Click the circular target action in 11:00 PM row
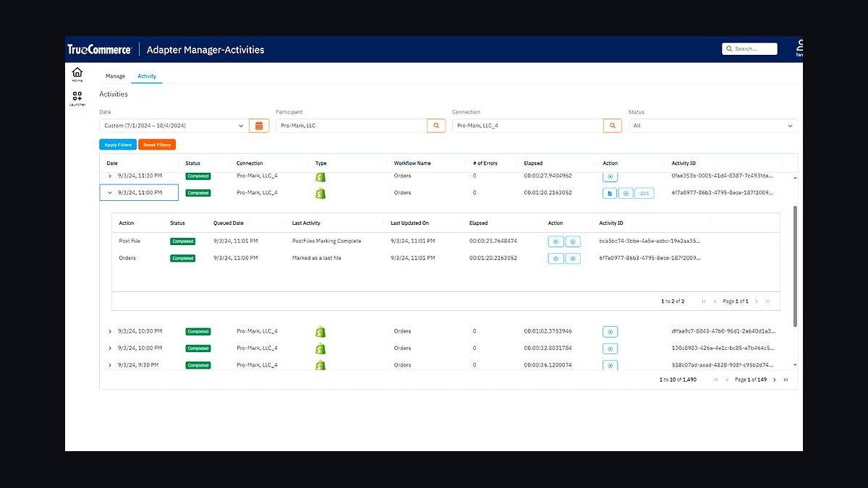This screenshot has width=868, height=488. tap(626, 193)
